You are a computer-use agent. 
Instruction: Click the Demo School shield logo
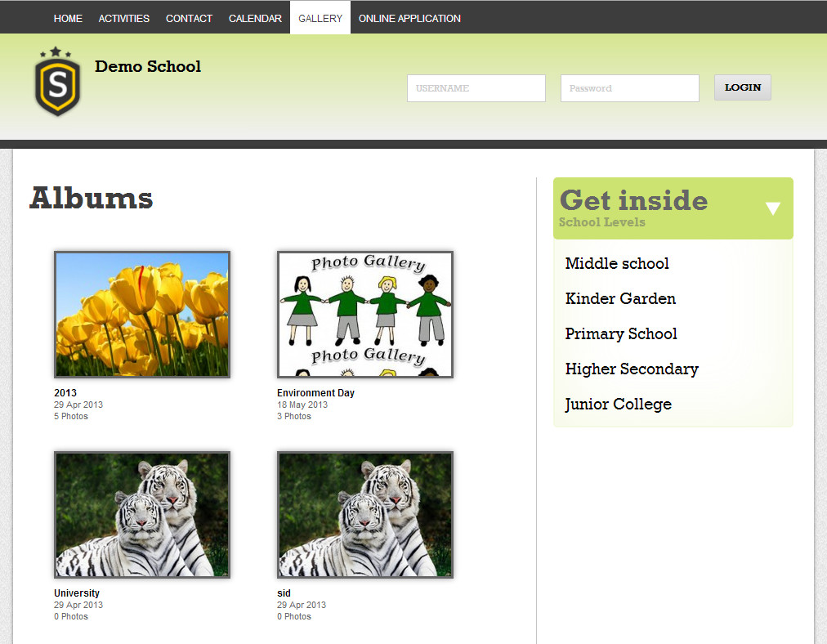click(x=57, y=82)
